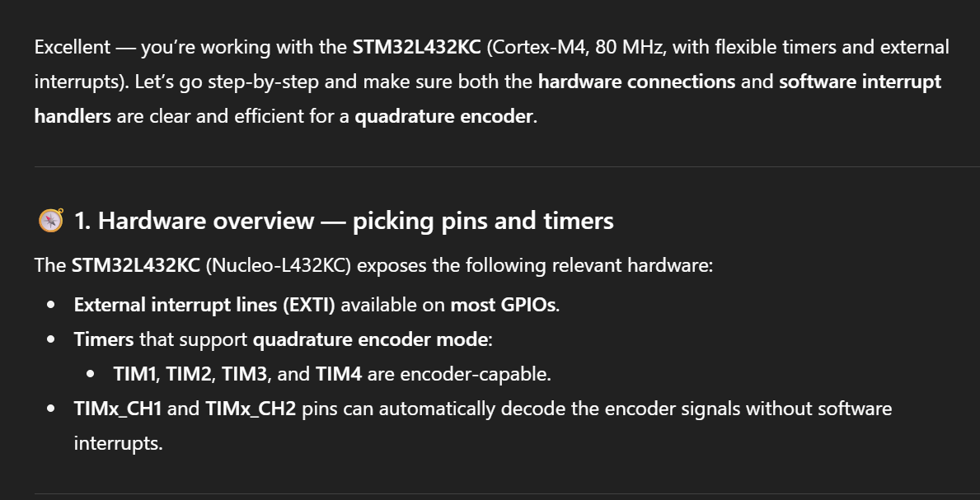Screen dimensions: 980x500
Task: Click the bold "quadrature encoder mode" text
Action: tap(370, 339)
